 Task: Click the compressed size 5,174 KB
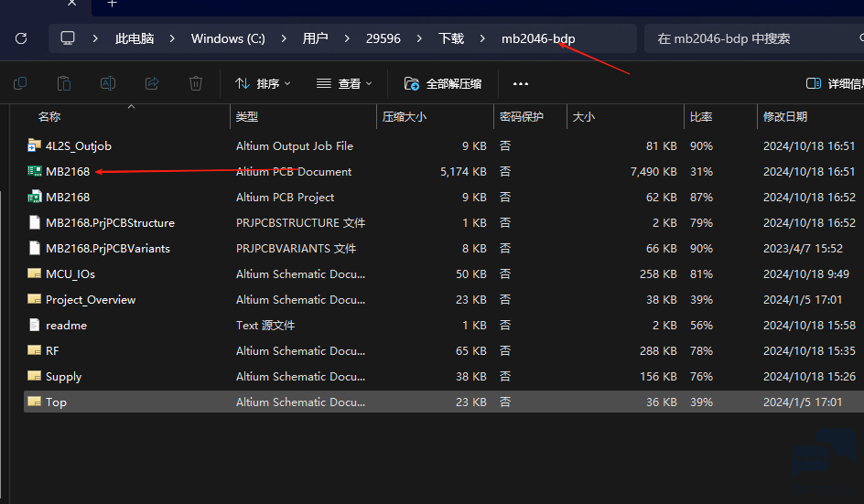[x=463, y=172]
